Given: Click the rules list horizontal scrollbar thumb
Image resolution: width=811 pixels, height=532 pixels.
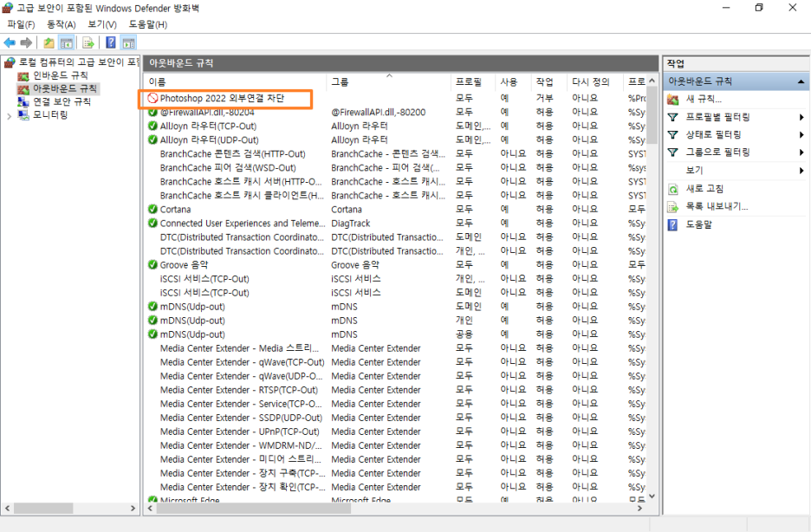Looking at the screenshot, I should click(253, 509).
